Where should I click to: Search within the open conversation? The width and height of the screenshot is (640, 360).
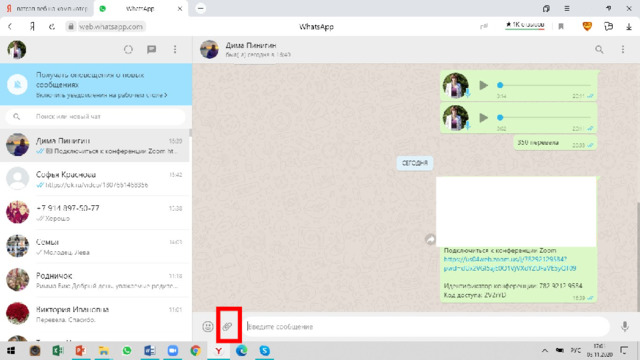pos(599,49)
